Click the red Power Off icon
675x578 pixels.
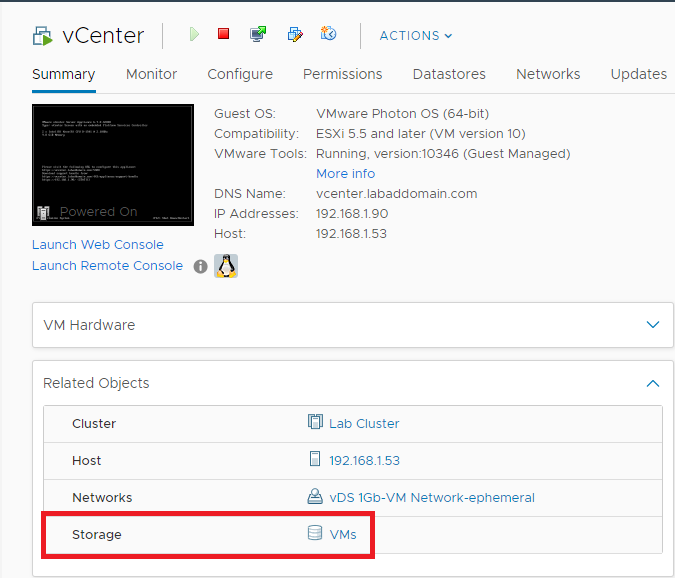coord(224,35)
